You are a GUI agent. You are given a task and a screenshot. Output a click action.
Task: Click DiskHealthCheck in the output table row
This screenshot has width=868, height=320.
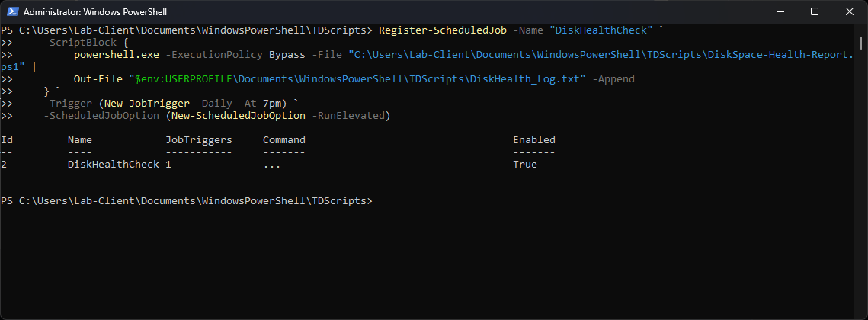coord(113,164)
